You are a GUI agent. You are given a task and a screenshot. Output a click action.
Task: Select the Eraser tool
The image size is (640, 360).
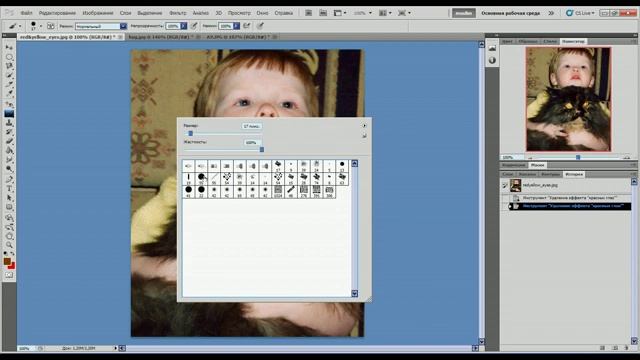[9, 141]
